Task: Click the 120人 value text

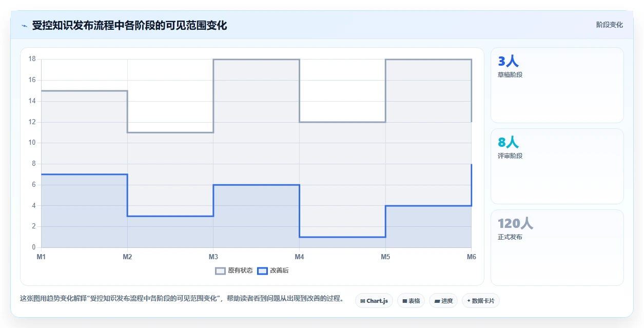Action: pyautogui.click(x=516, y=223)
